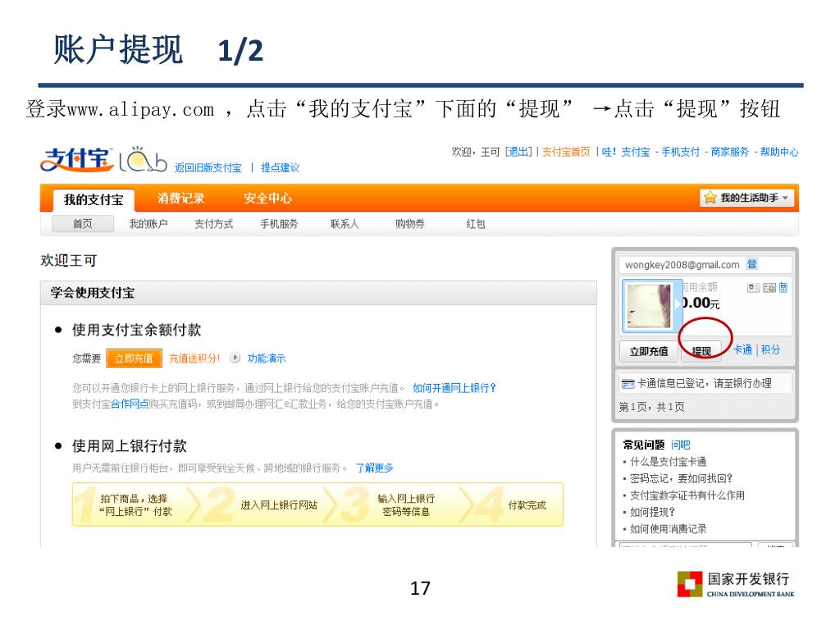Click step 2 进入网上银行网站

pyautogui.click(x=279, y=505)
